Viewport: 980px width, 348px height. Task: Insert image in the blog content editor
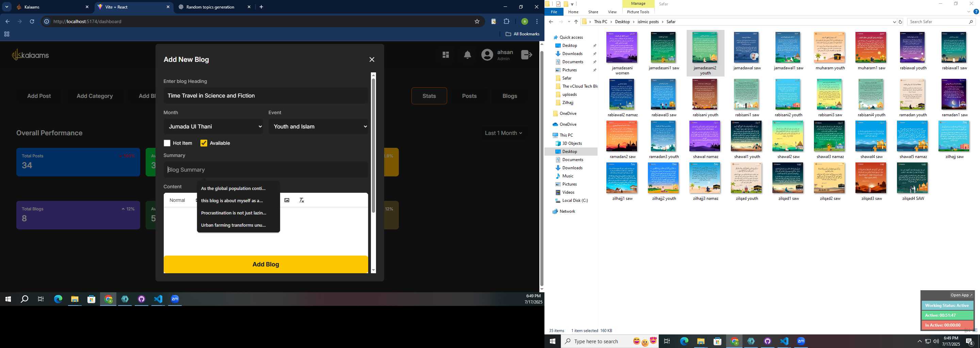click(287, 200)
